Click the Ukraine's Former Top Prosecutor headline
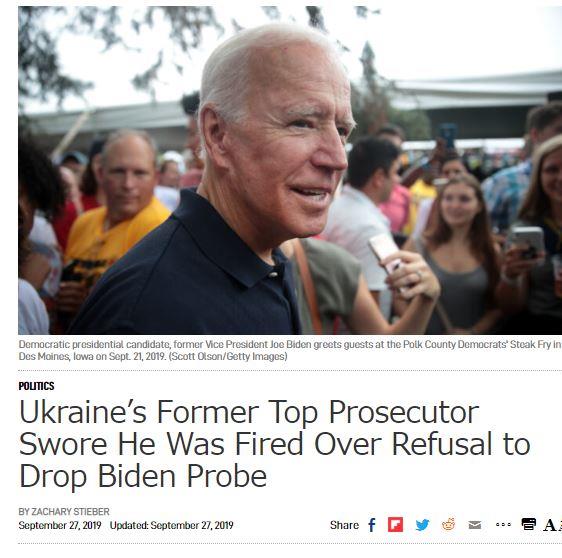Image resolution: width=562 pixels, height=558 pixels. click(x=275, y=444)
